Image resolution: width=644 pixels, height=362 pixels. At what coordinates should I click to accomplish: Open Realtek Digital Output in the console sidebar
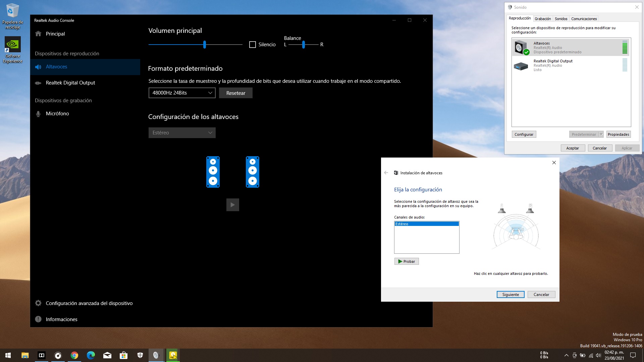(x=86, y=83)
